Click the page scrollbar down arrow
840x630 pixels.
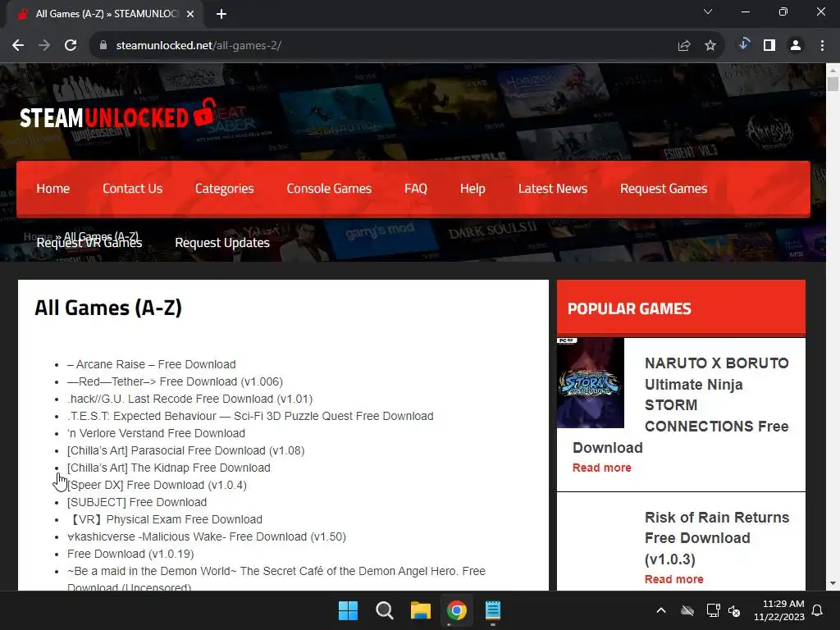[x=833, y=583]
